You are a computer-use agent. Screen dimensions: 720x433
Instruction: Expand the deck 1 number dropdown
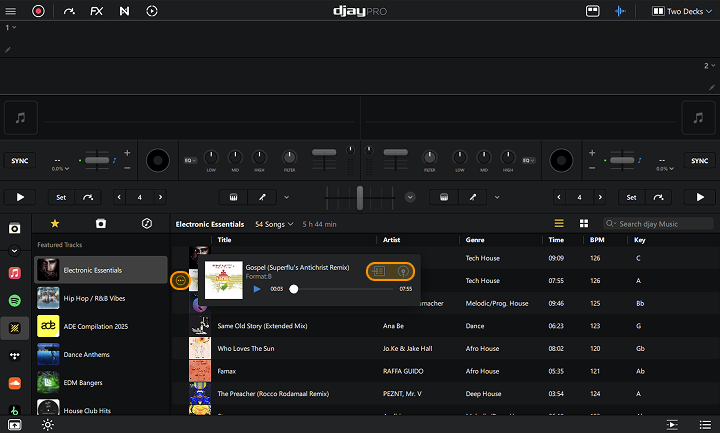tap(11, 28)
